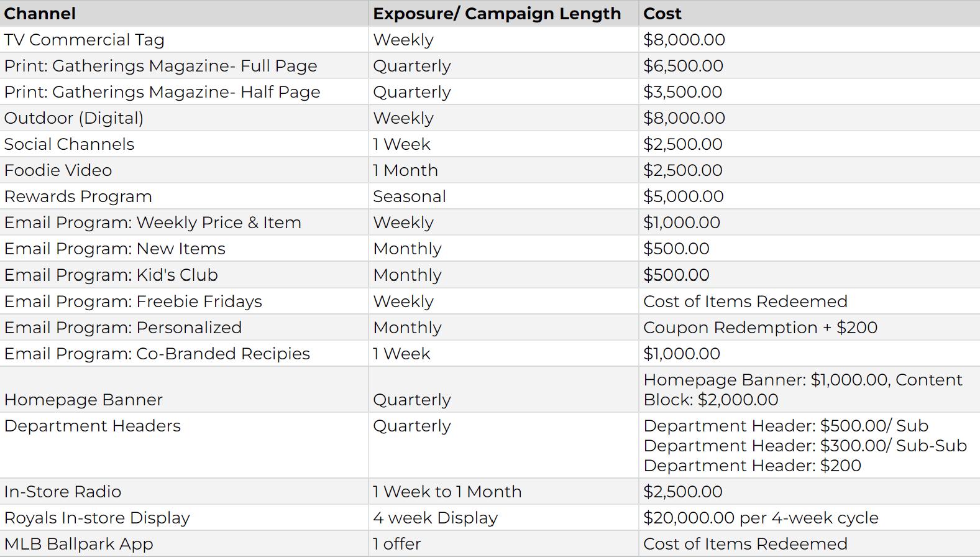This screenshot has width=980, height=557.
Task: Select the TV Commercial Tag cell
Action: (84, 40)
